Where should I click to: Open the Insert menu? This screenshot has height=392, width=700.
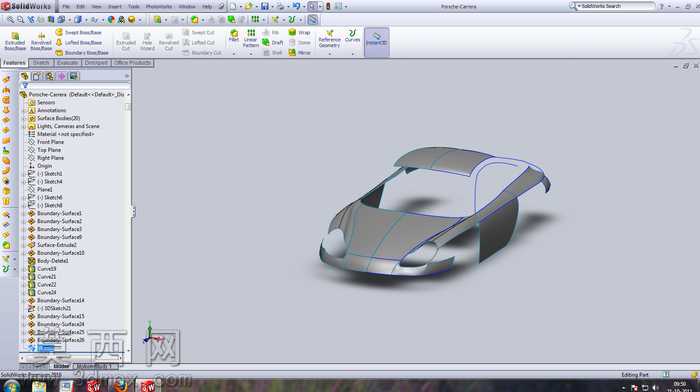point(115,7)
